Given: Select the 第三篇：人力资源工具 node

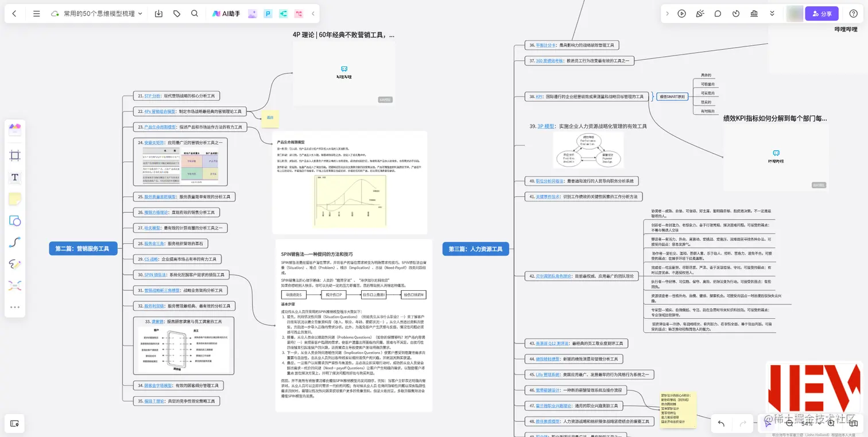Looking at the screenshot, I should [475, 249].
